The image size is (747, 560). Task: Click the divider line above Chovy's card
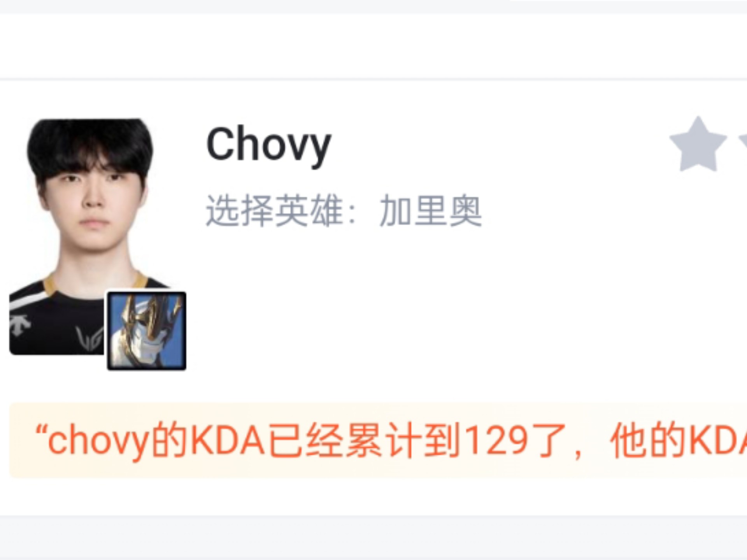(x=373, y=79)
